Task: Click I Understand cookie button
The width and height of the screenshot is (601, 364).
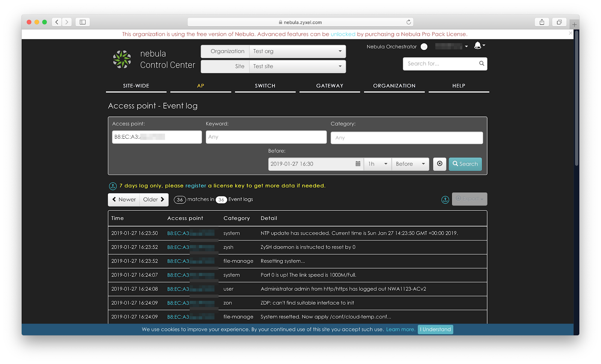Action: 435,329
